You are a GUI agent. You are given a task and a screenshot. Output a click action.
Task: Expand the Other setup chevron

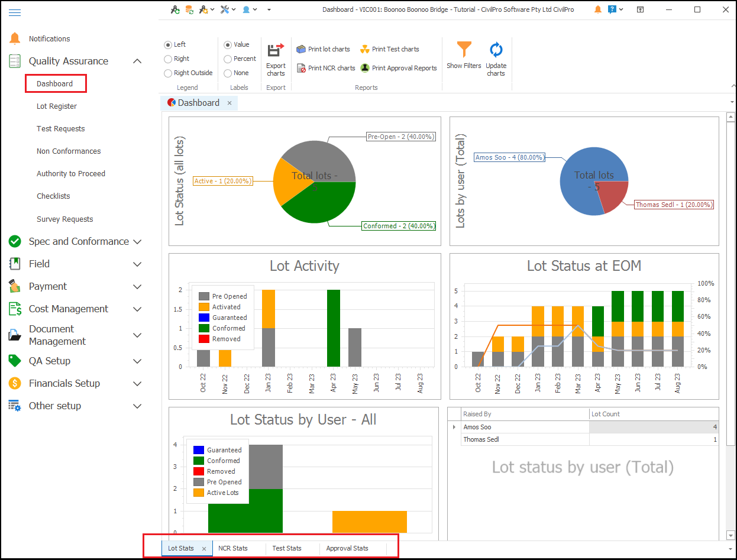137,406
